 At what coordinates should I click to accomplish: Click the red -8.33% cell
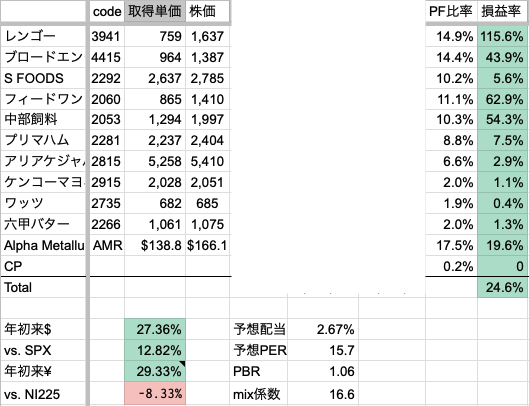(x=155, y=393)
